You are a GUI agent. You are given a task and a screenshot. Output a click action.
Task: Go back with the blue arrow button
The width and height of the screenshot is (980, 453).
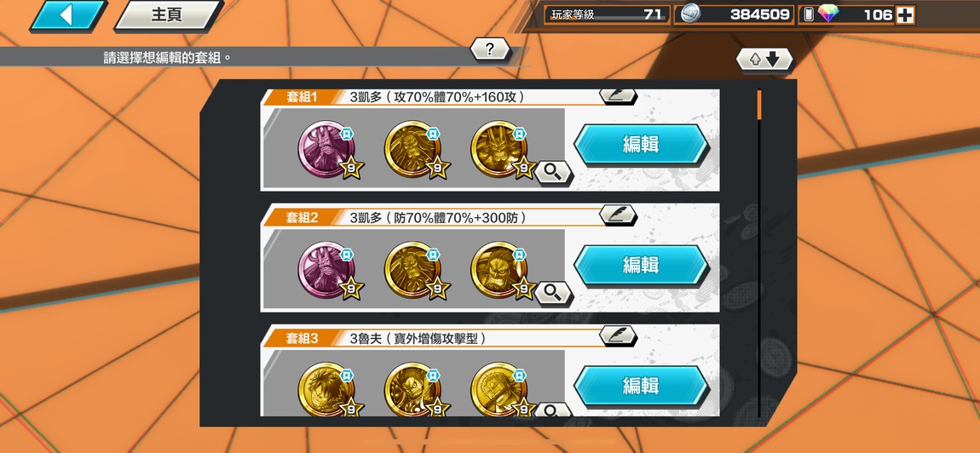point(68,15)
